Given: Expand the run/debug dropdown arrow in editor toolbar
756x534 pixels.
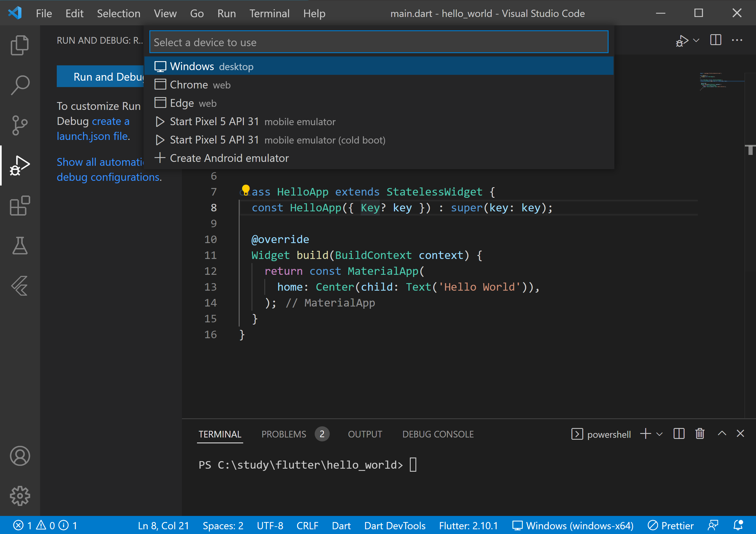Looking at the screenshot, I should click(x=696, y=41).
